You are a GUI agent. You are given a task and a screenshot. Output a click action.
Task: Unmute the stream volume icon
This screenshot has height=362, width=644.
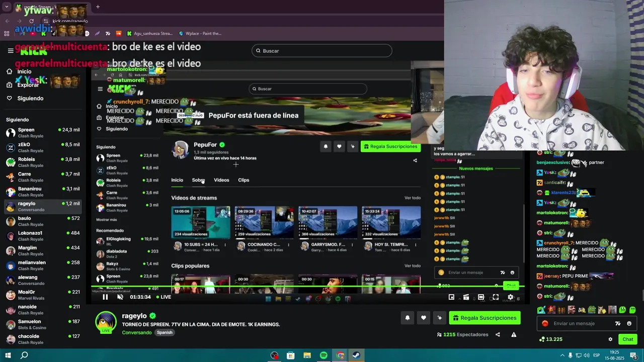tap(120, 297)
